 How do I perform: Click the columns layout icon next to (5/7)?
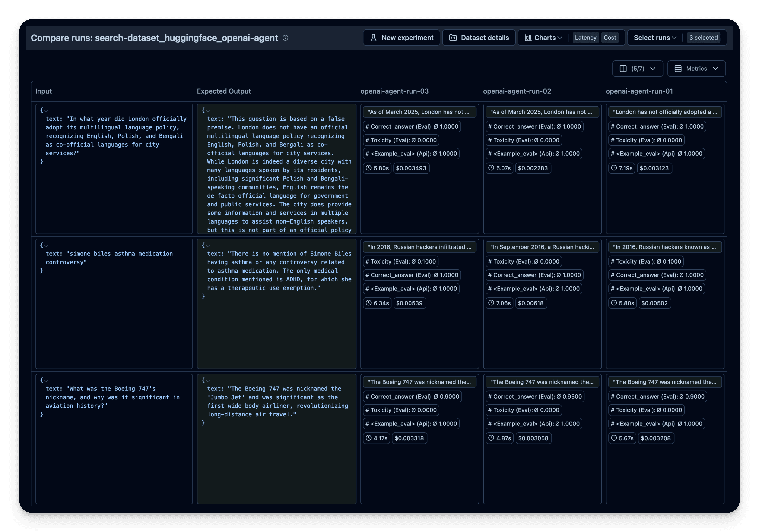[x=623, y=69]
